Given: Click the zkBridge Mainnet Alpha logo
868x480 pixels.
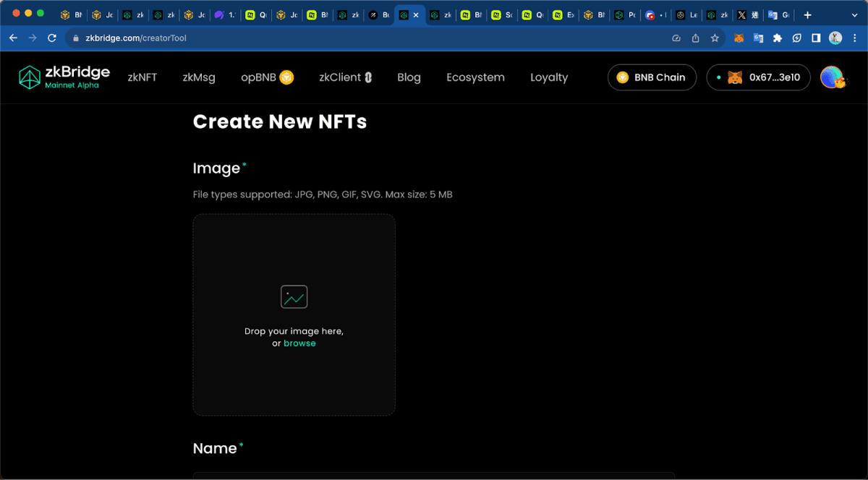Looking at the screenshot, I should (x=64, y=77).
